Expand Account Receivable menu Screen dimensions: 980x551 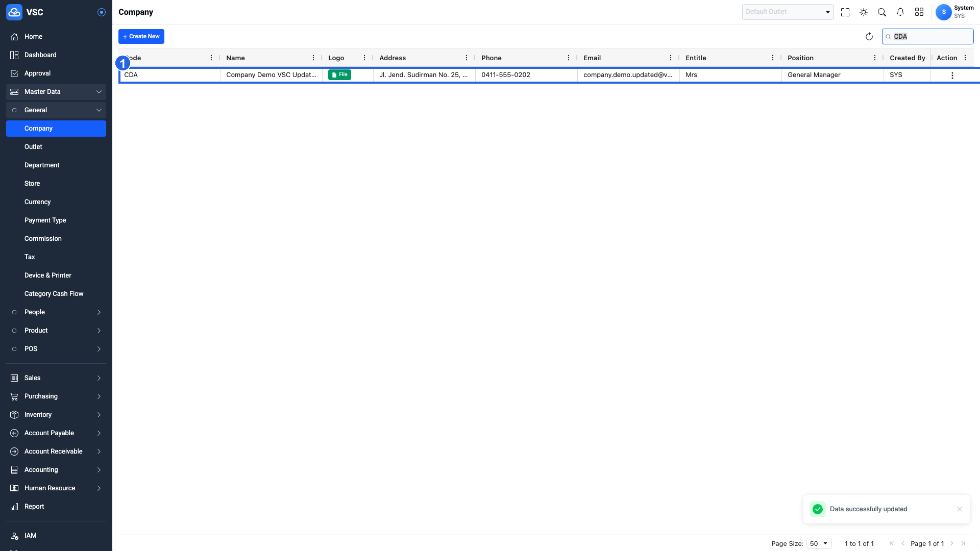click(x=56, y=452)
